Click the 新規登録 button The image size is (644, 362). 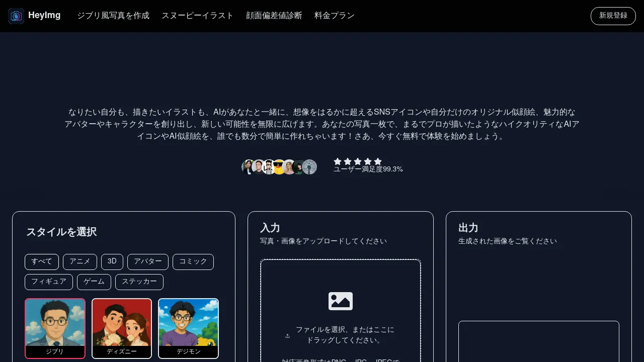pyautogui.click(x=613, y=16)
